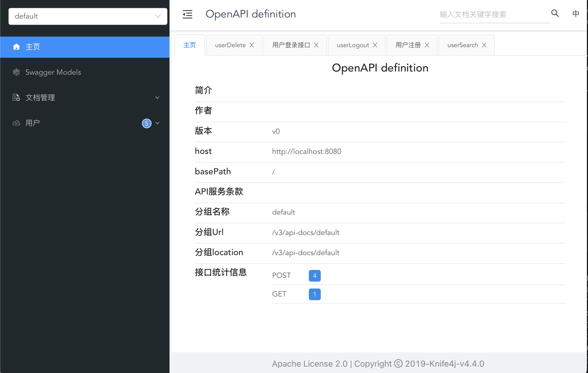Click the 文档管理 document icon
The width and height of the screenshot is (588, 373).
coord(16,97)
